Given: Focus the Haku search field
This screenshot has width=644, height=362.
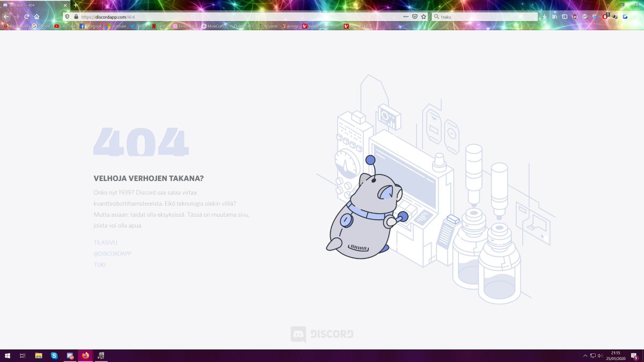Looking at the screenshot, I should tap(485, 17).
